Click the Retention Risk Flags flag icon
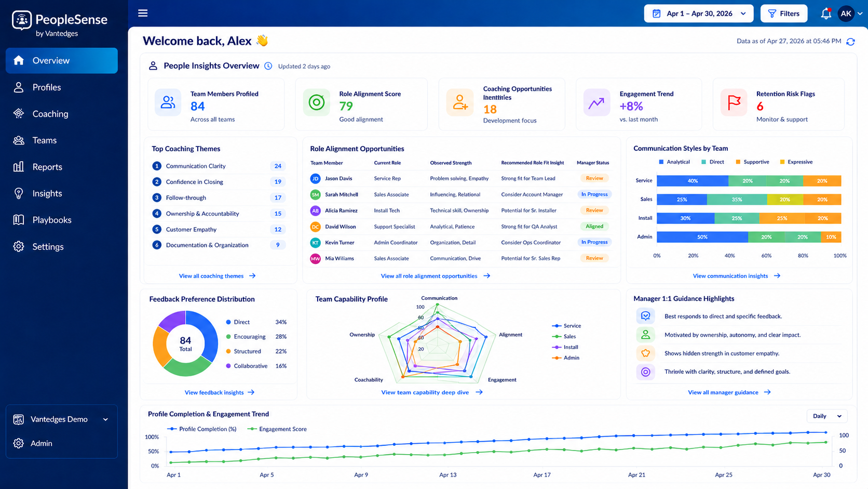868x489 pixels. [x=734, y=102]
